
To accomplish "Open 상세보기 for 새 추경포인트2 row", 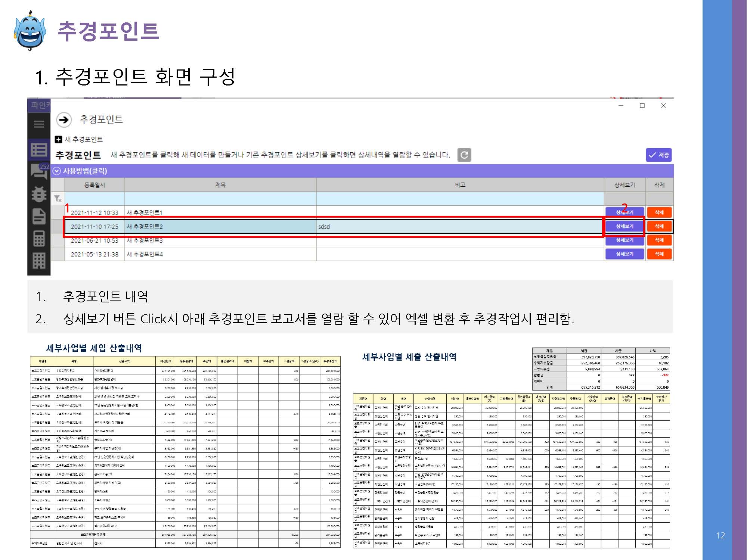I will (x=624, y=226).
